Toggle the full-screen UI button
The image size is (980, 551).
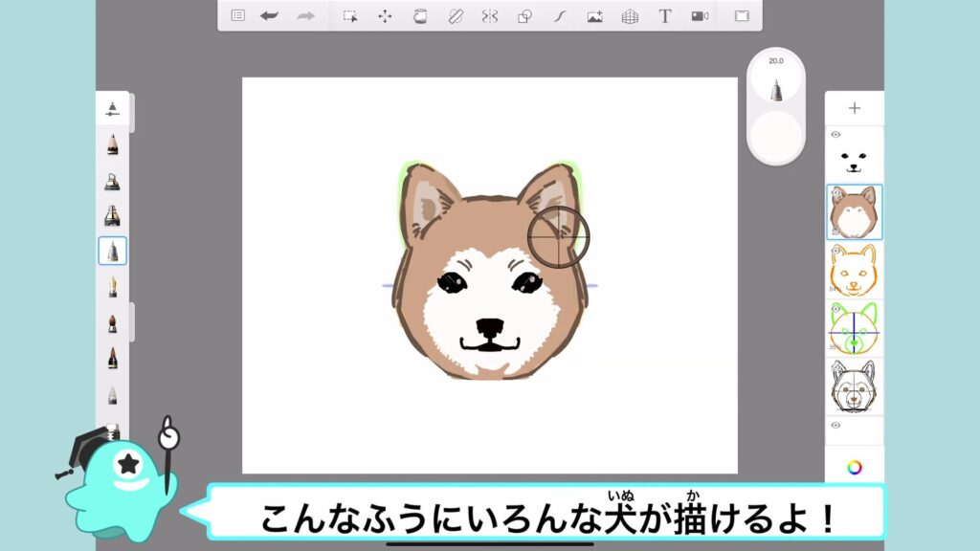[741, 15]
